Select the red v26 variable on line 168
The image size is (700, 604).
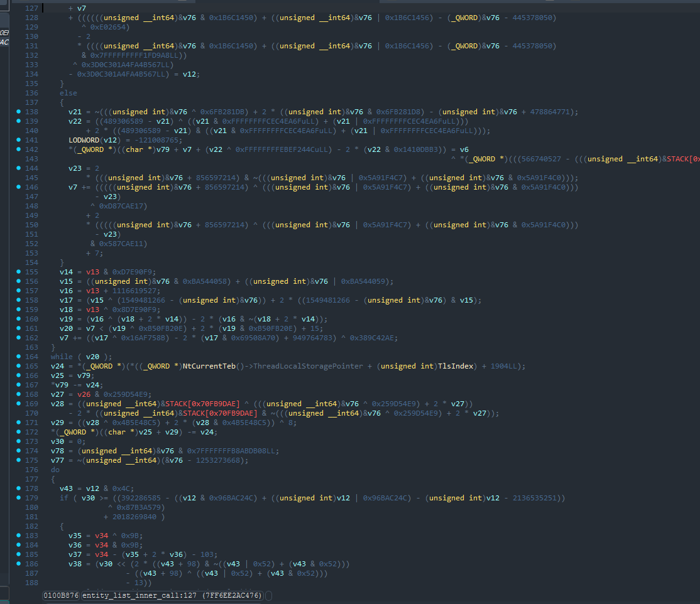[83, 394]
